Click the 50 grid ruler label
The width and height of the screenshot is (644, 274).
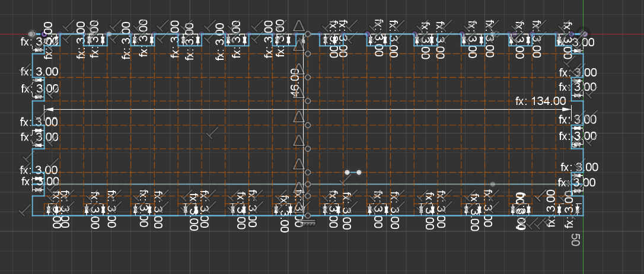click(x=575, y=240)
